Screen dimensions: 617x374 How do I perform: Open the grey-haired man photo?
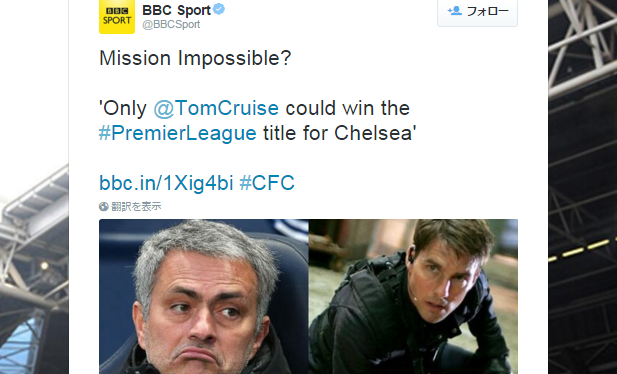(x=204, y=296)
